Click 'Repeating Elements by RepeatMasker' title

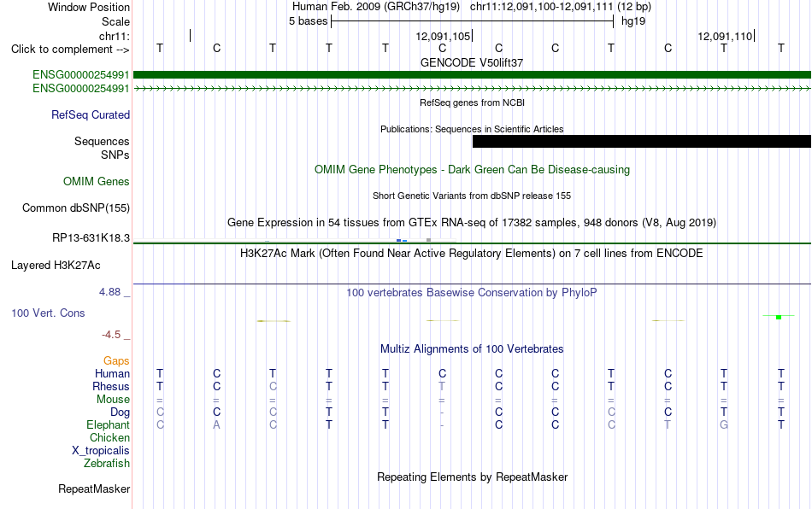(473, 477)
